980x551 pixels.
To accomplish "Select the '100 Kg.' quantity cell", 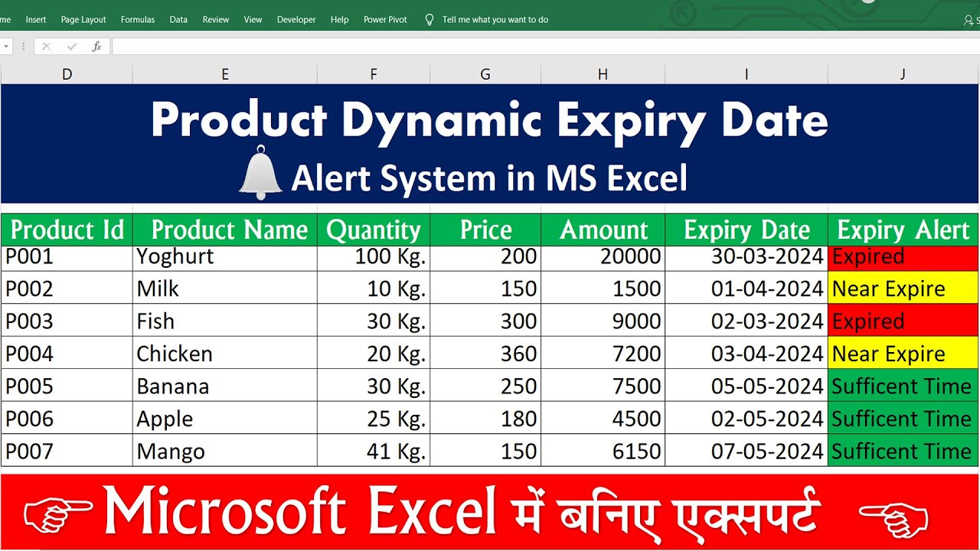I will click(x=374, y=257).
